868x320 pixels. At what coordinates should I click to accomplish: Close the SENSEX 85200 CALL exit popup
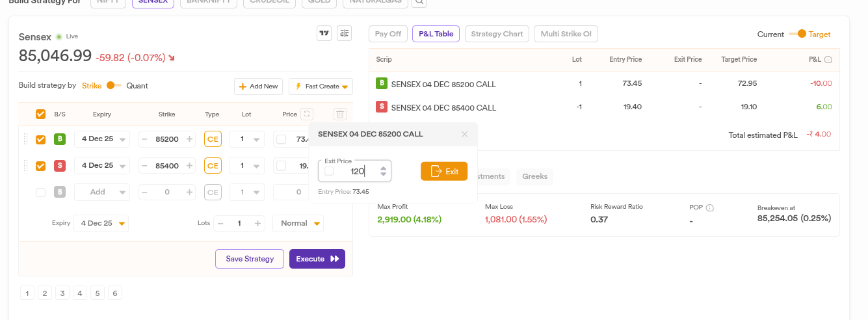pyautogui.click(x=464, y=134)
